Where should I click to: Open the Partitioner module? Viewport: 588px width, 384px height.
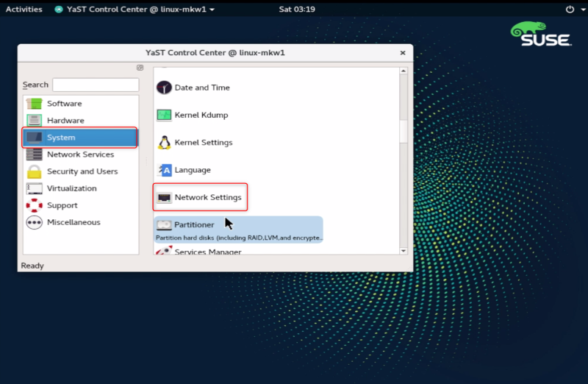238,230
